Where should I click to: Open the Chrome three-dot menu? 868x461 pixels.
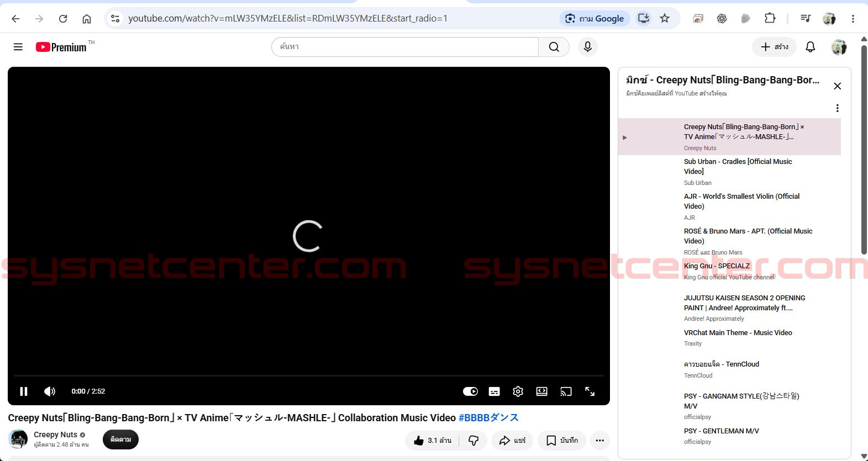point(853,19)
